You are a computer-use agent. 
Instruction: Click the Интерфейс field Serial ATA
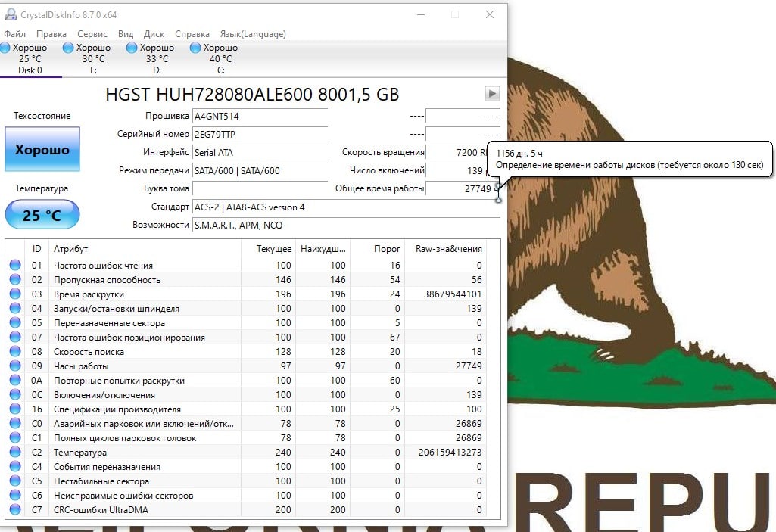coord(260,152)
